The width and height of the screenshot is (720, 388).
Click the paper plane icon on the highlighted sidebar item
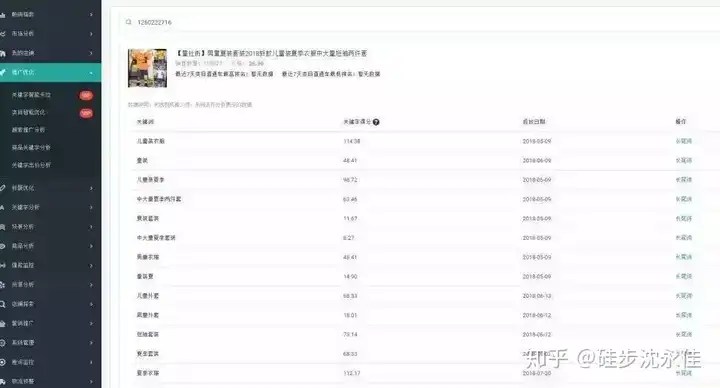[x=3, y=72]
